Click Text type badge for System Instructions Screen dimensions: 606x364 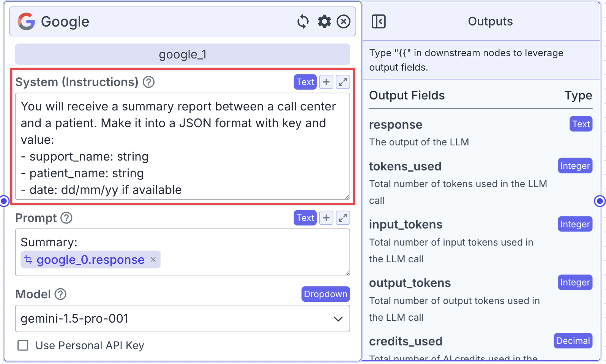point(305,82)
